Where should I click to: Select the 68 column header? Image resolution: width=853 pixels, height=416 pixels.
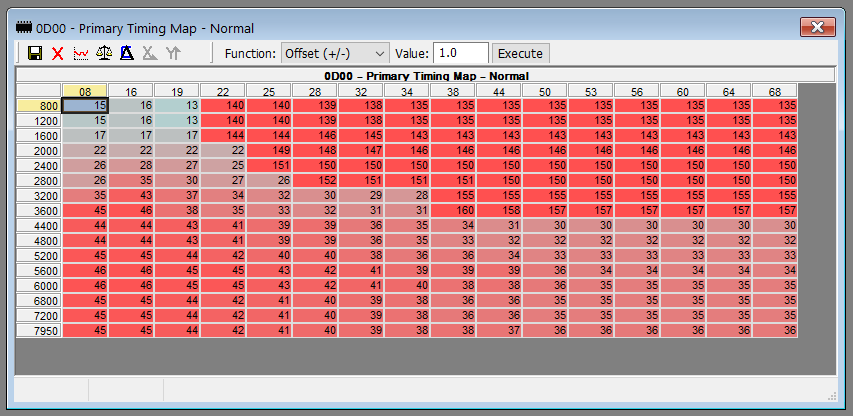(775, 91)
